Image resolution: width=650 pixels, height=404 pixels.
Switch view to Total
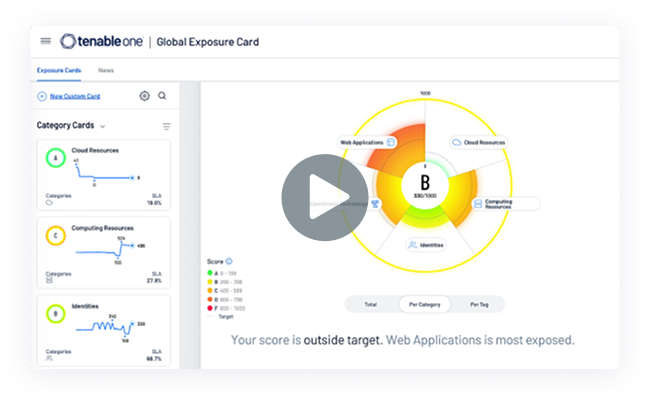point(371,302)
